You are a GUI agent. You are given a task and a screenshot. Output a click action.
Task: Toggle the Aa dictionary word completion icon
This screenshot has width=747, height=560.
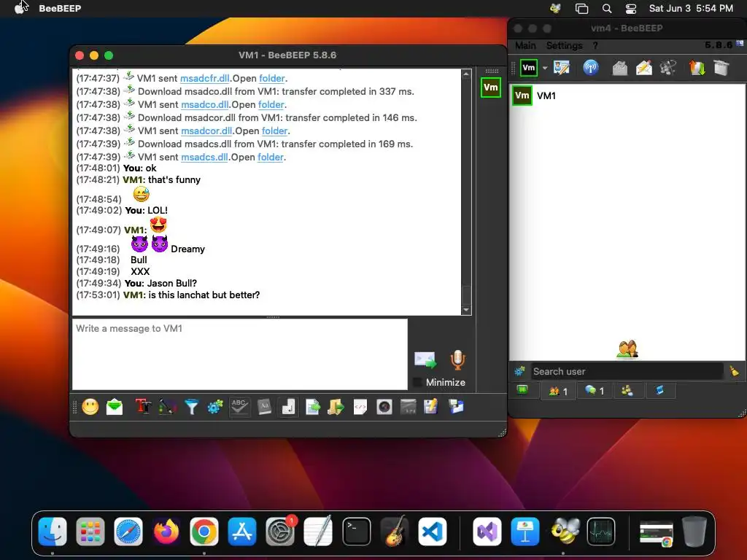(264, 407)
